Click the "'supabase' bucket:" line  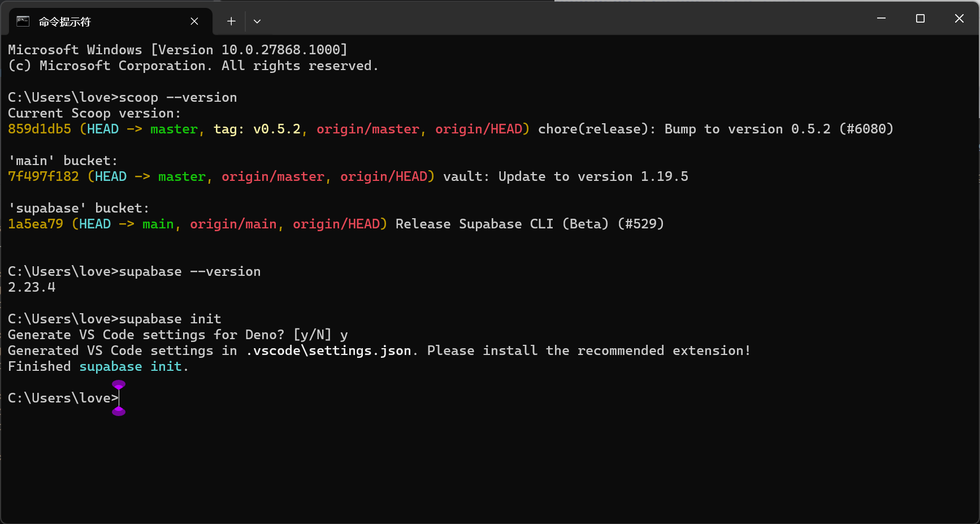point(79,208)
